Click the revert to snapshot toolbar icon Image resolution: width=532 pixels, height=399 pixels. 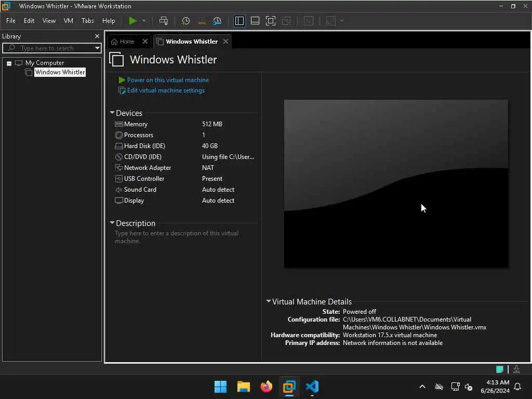202,21
